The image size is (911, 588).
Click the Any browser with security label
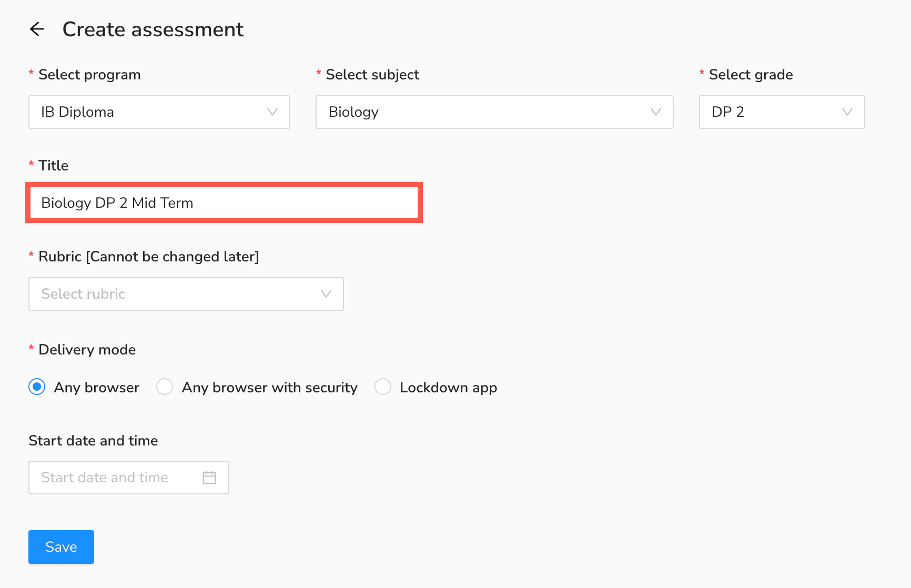pos(269,388)
